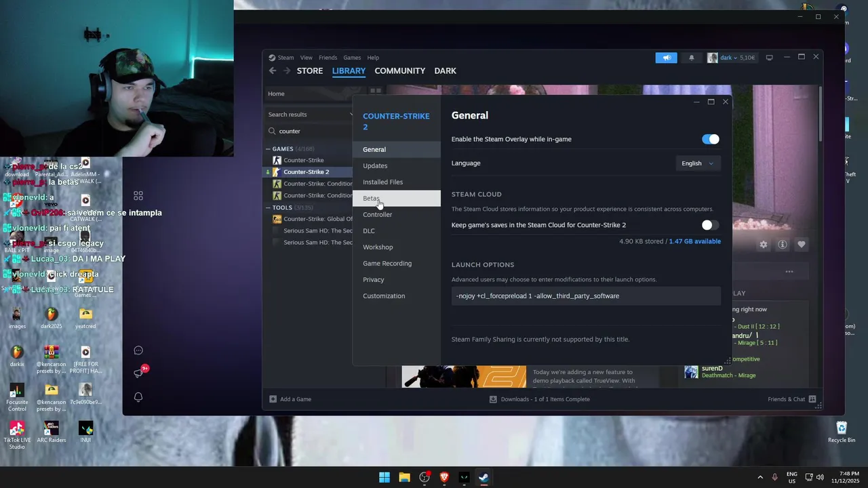The image size is (868, 488).
Task: Click the 1.47 GB available link
Action: pyautogui.click(x=695, y=241)
